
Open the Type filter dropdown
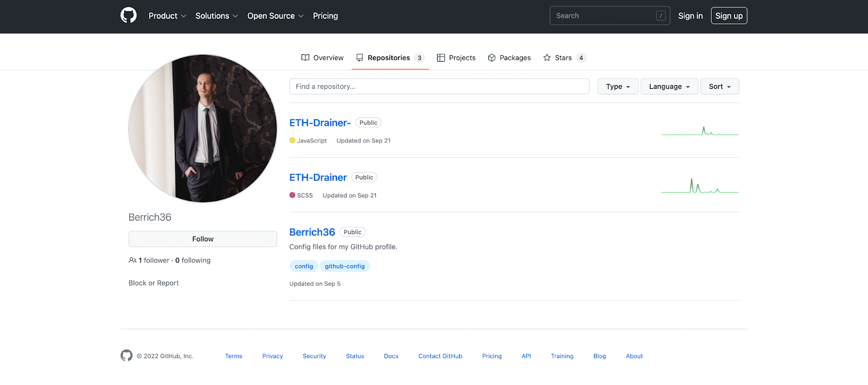[x=618, y=86]
